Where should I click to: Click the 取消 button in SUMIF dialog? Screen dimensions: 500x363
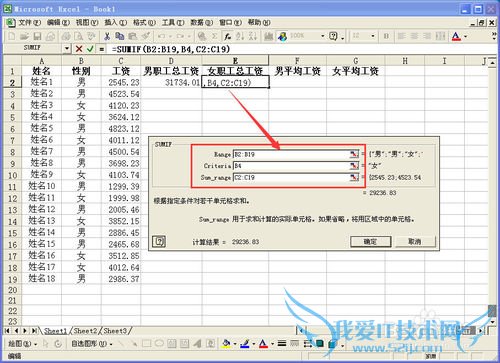415,241
